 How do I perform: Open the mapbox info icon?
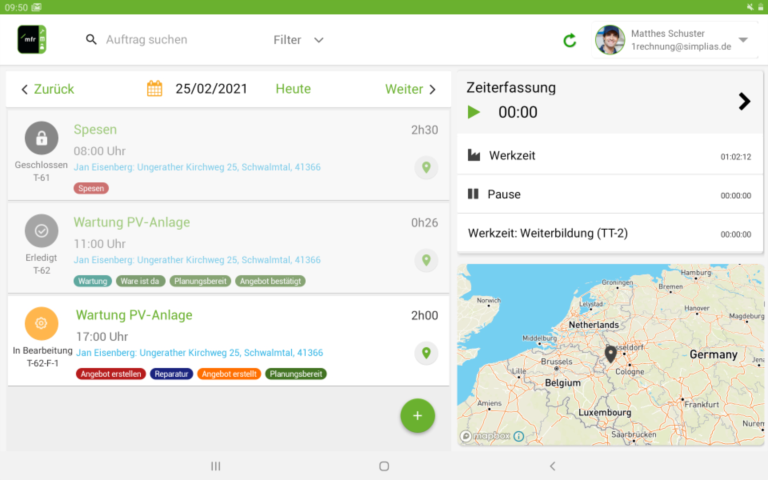pos(519,436)
